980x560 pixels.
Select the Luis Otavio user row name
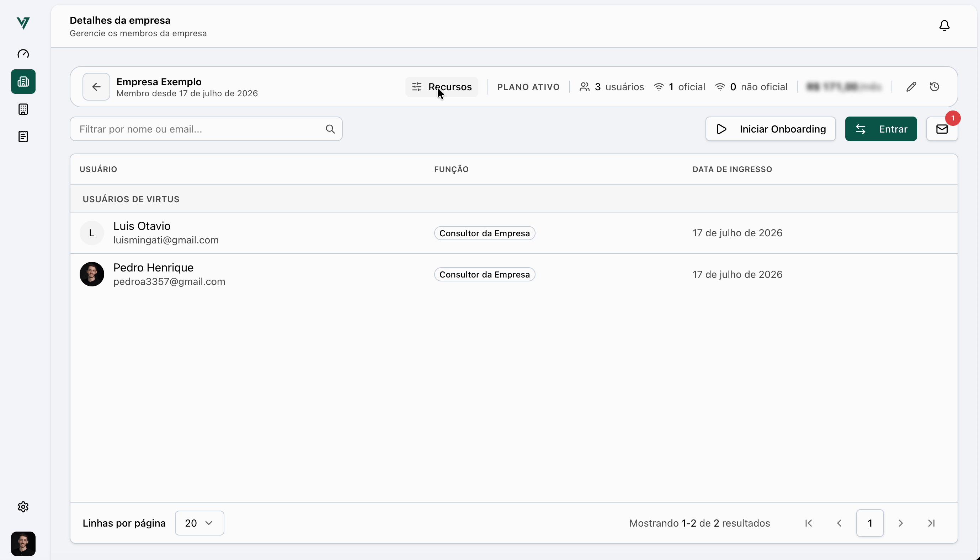click(x=142, y=226)
